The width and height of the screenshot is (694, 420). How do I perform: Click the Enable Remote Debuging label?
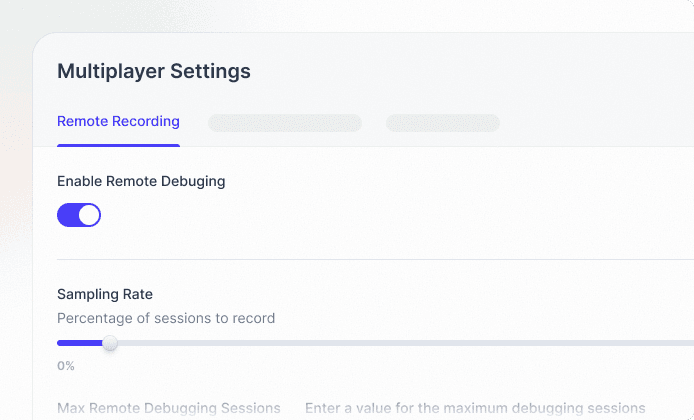141,181
